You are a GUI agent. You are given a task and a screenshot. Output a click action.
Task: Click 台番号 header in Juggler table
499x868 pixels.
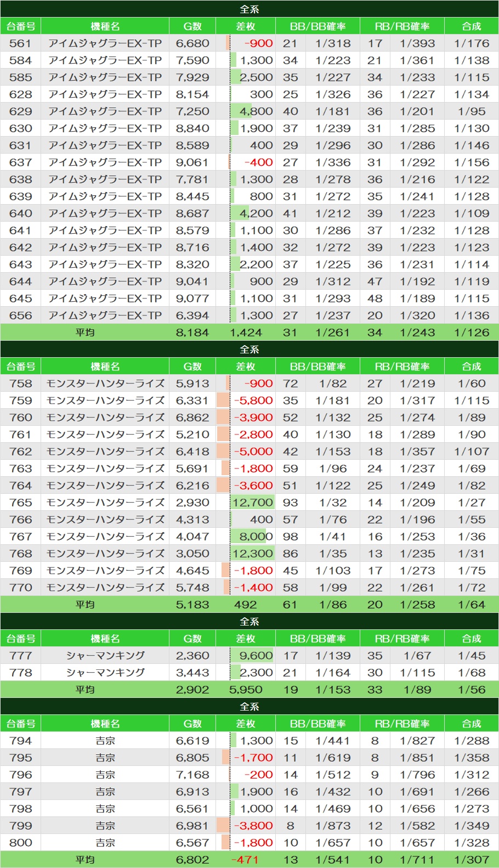pyautogui.click(x=21, y=26)
